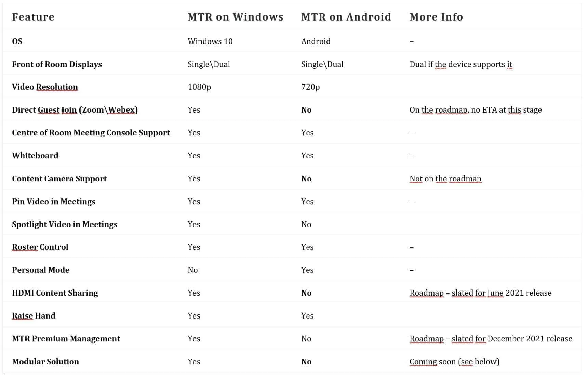The height and width of the screenshot is (375, 588).
Task: Click the 'Feature' column header
Action: point(33,17)
